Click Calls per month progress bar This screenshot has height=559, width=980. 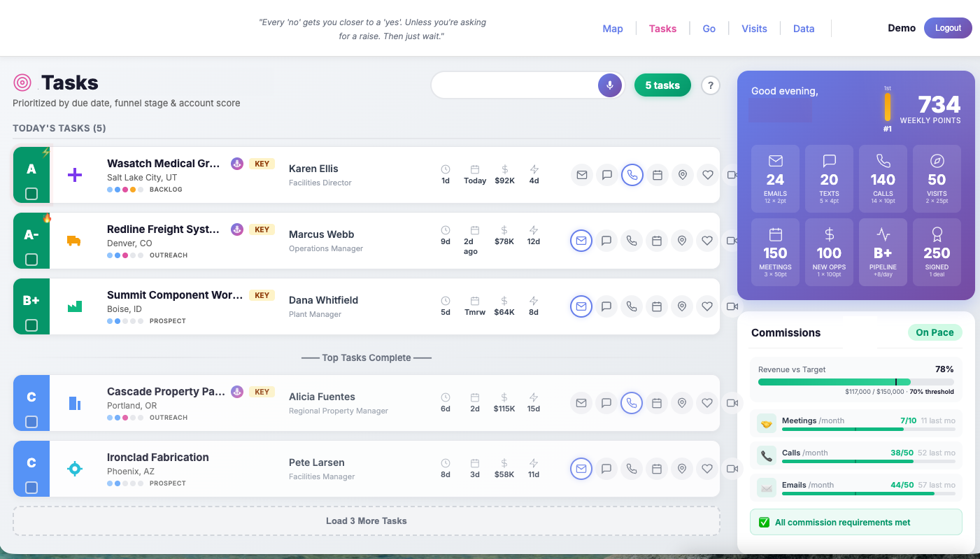tap(868, 461)
